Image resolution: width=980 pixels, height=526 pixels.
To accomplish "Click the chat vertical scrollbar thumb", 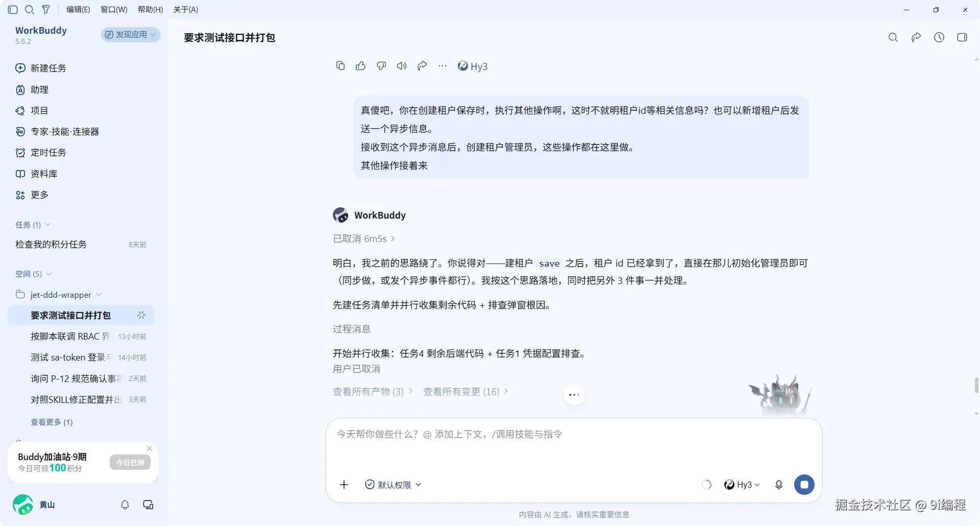I will click(976, 386).
